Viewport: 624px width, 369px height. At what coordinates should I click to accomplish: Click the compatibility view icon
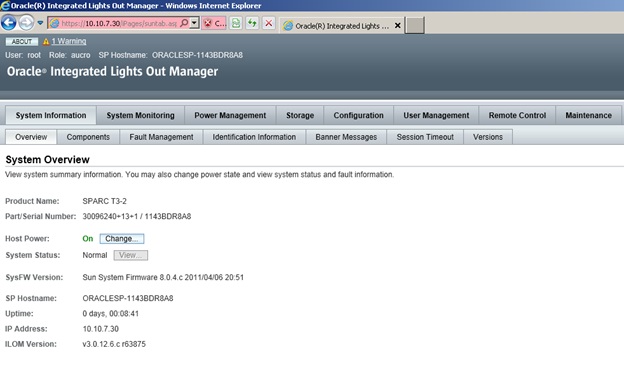coord(236,23)
